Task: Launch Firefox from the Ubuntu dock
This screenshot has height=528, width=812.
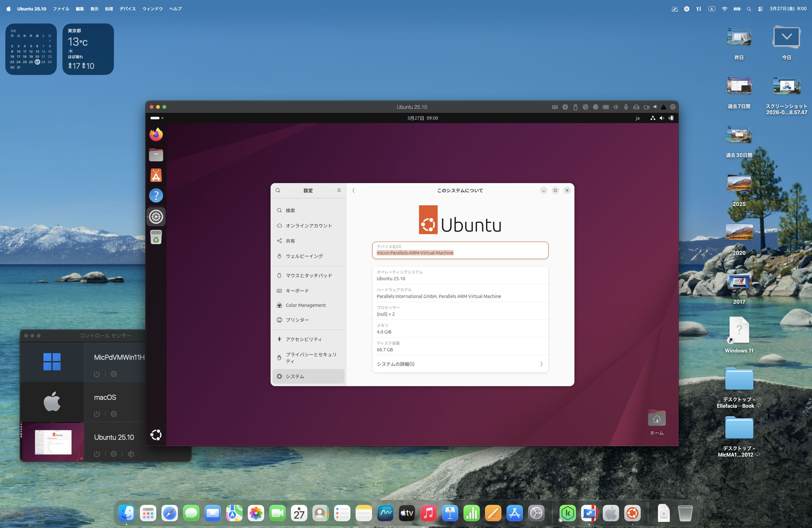Action: (x=156, y=135)
